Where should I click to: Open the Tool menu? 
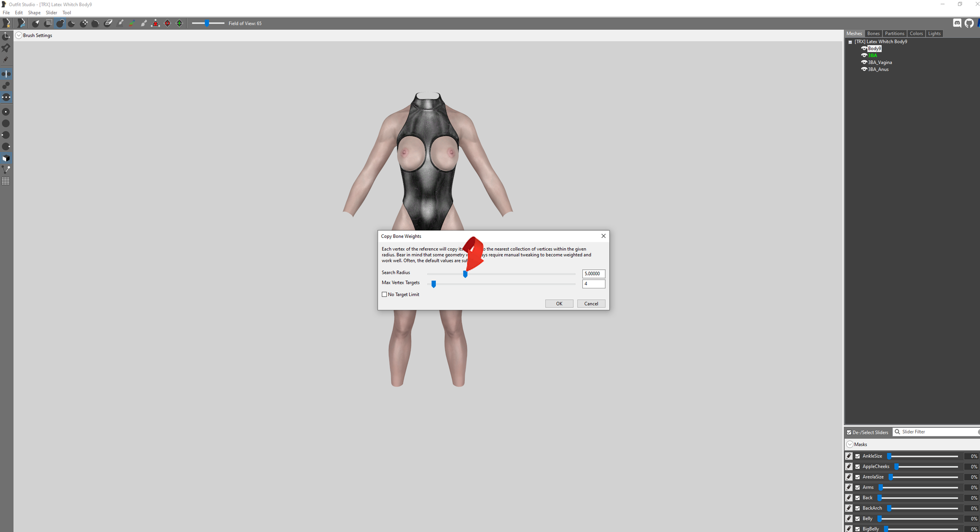(67, 13)
